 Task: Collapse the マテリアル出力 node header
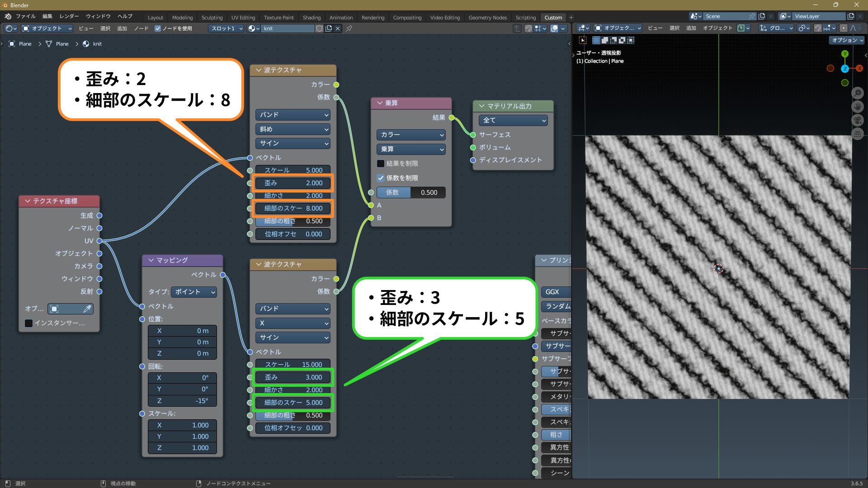[x=481, y=106]
